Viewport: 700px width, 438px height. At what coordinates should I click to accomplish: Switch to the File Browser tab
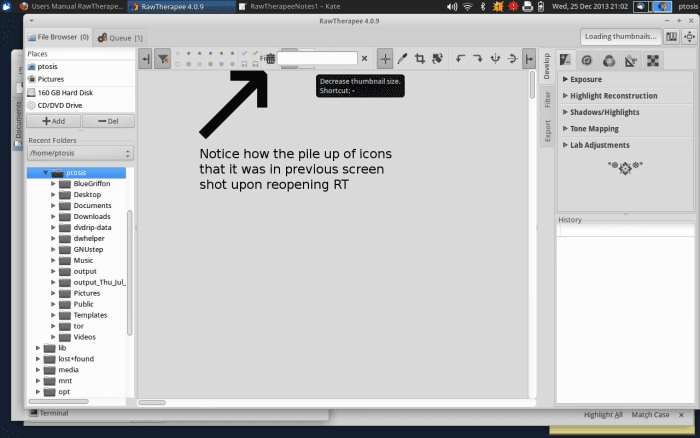[58, 37]
